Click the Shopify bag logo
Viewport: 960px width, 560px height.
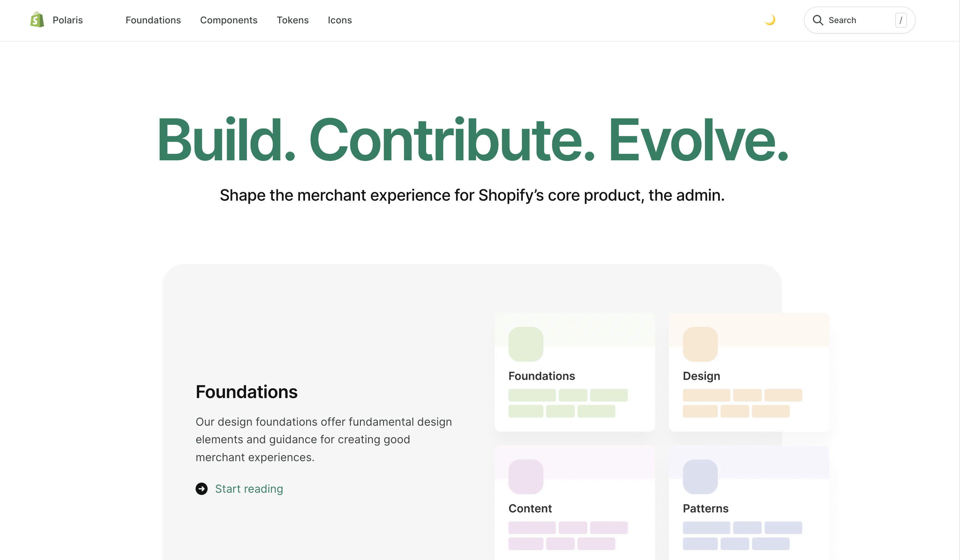pyautogui.click(x=36, y=20)
